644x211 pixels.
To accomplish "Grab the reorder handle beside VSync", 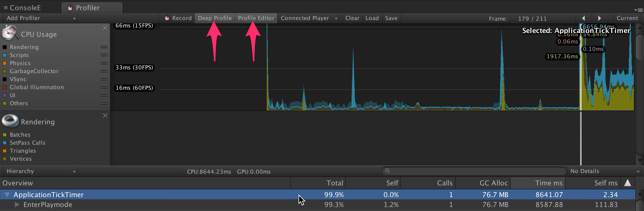I will (x=104, y=79).
